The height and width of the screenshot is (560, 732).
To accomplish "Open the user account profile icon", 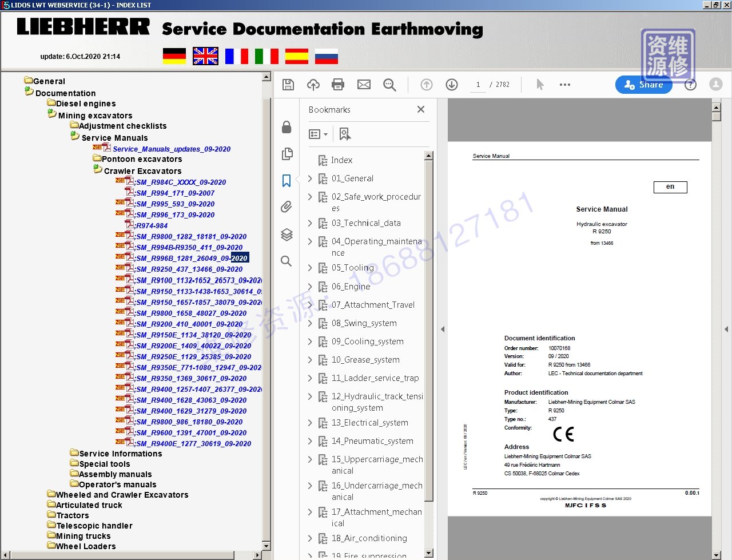I will click(x=716, y=84).
